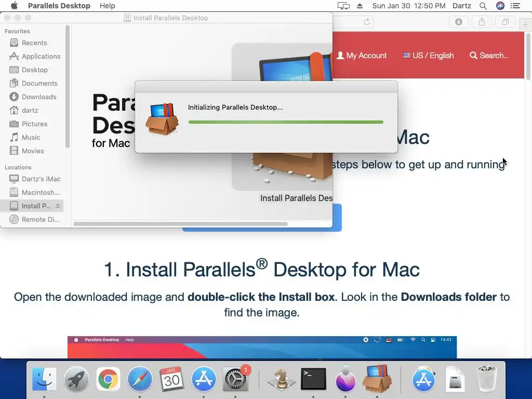Open the Apple menu
The image size is (532, 399).
pos(14,6)
